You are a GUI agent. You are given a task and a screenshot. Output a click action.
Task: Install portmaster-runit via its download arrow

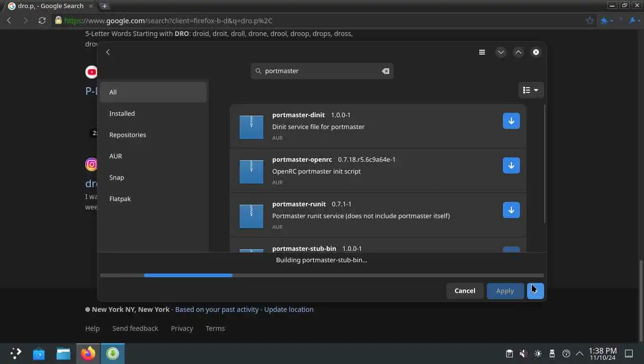511,210
